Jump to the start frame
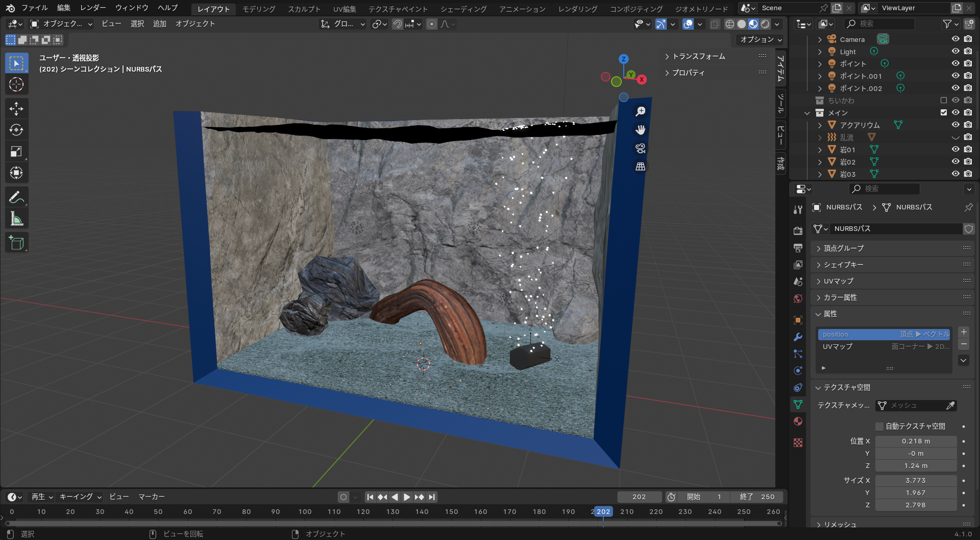Screen dimensions: 980x540 [370, 497]
